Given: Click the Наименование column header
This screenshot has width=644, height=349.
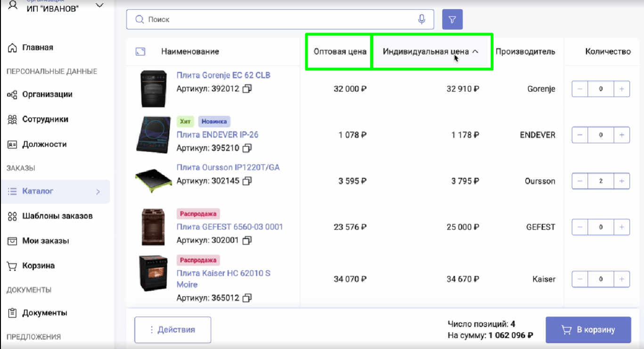Looking at the screenshot, I should click(x=190, y=52).
